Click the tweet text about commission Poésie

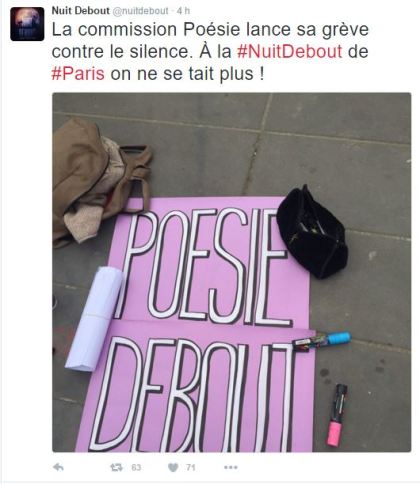210,51
